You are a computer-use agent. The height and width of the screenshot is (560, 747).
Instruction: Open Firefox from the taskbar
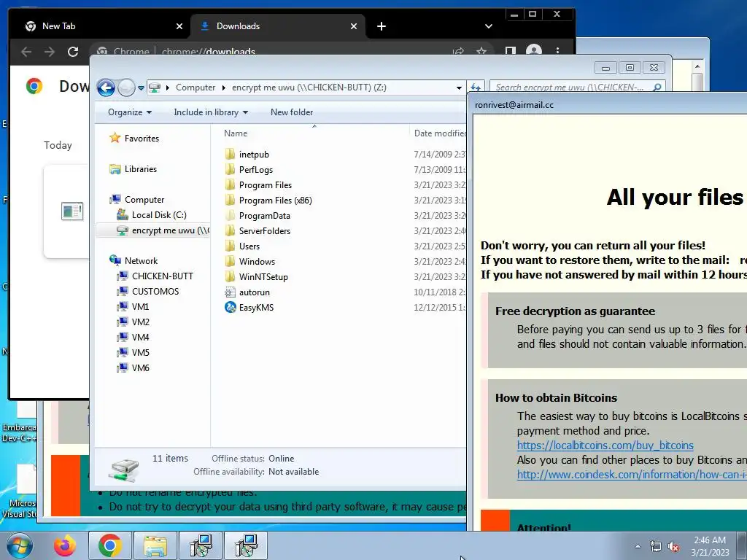click(x=65, y=545)
